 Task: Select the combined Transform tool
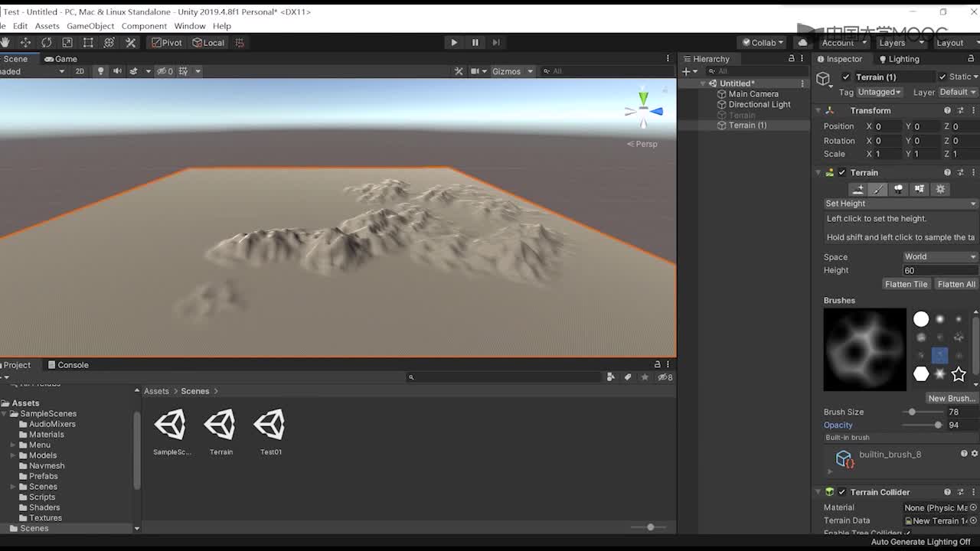(x=109, y=43)
